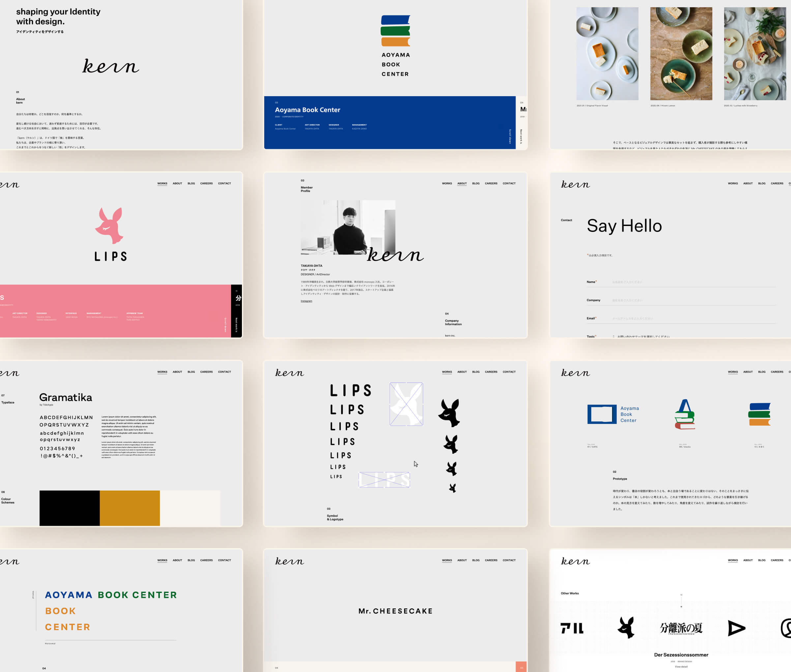Click the stacked books A B C prototype logo
This screenshot has width=791, height=672.
[x=759, y=414]
